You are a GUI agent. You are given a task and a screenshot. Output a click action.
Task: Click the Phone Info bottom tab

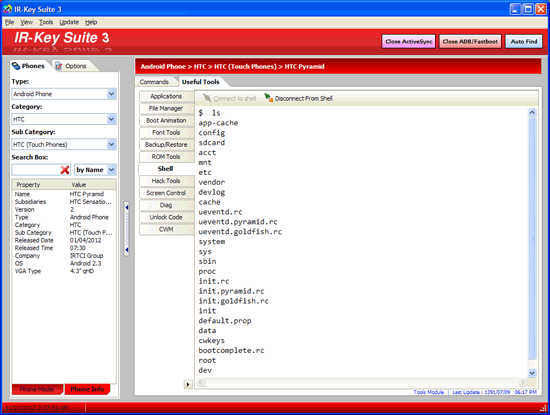click(87, 389)
